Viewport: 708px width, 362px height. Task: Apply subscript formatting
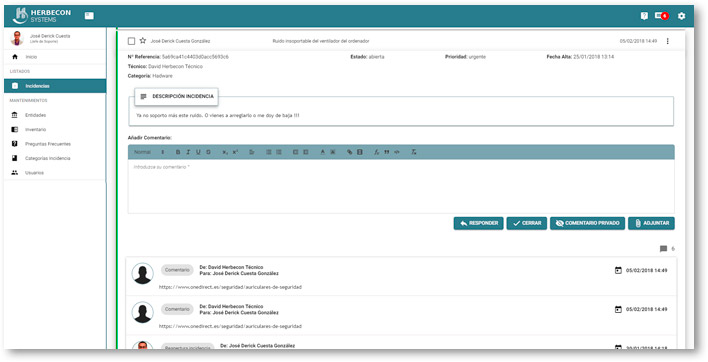(225, 152)
